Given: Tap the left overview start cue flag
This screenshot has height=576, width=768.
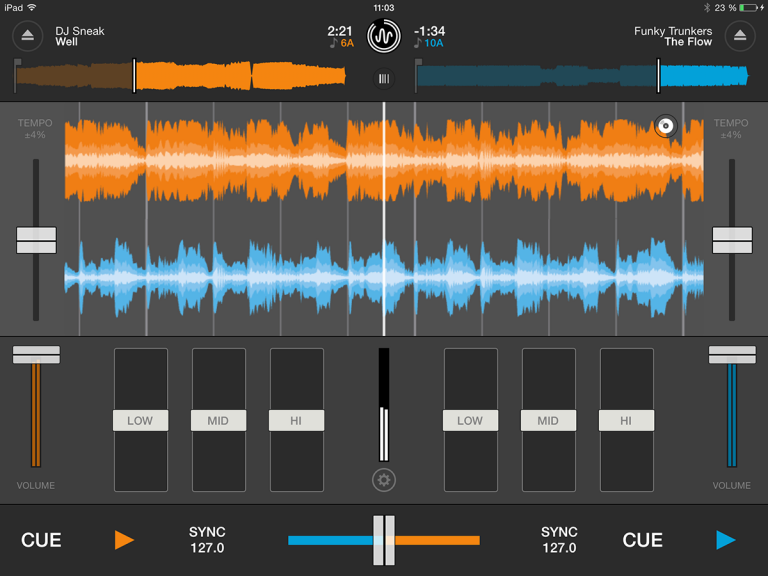Looking at the screenshot, I should (18, 63).
